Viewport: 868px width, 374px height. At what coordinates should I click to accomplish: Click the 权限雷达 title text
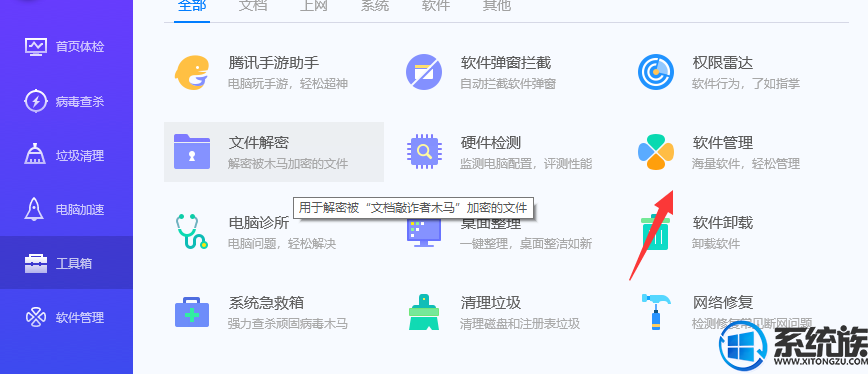click(x=723, y=63)
